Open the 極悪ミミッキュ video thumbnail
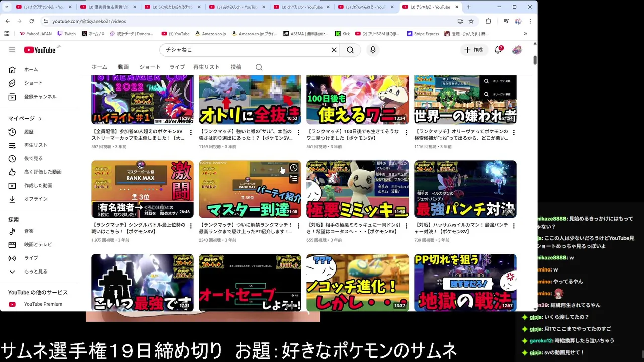Viewport: 644px width, 362px height. pos(358,189)
